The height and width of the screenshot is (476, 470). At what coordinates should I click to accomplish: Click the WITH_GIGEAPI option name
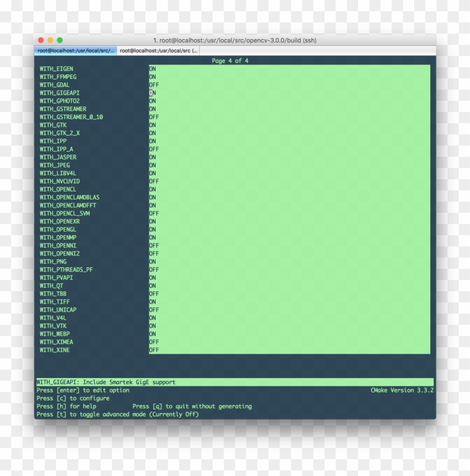[59, 93]
